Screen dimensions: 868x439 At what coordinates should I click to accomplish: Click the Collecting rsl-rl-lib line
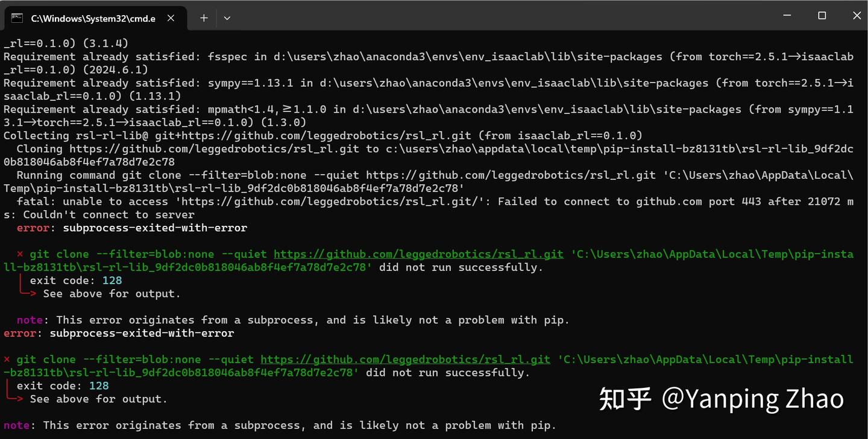(x=241, y=135)
